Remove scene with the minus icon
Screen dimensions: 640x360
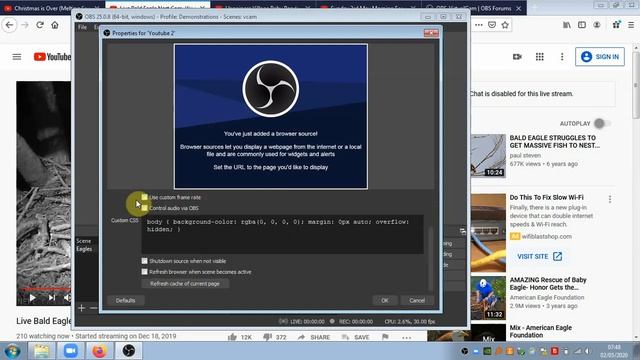point(93,308)
